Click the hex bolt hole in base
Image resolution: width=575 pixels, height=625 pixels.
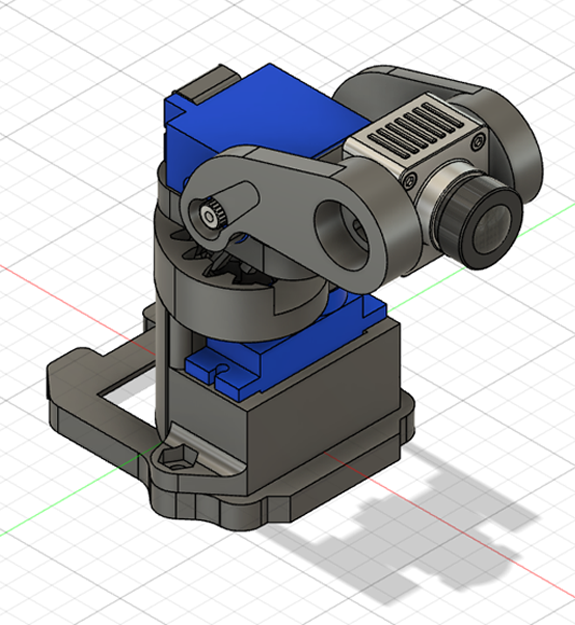click(x=178, y=457)
